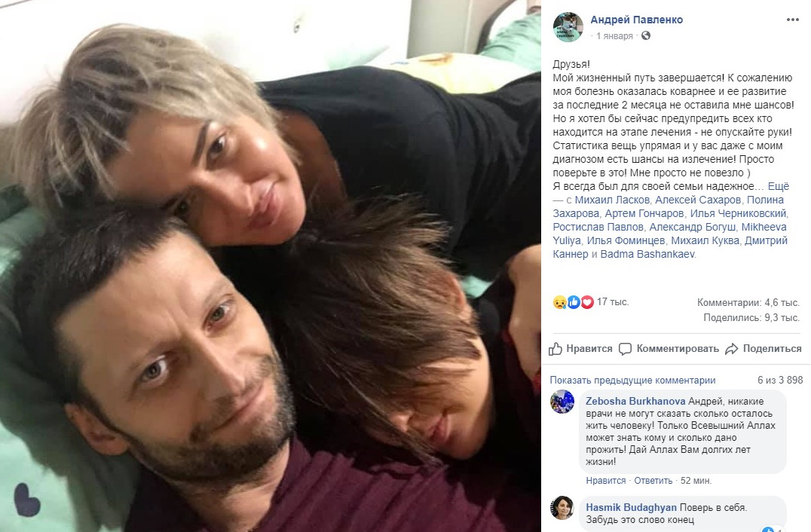Click the heart reaction icon
The width and height of the screenshot is (811, 532).
pyautogui.click(x=588, y=302)
